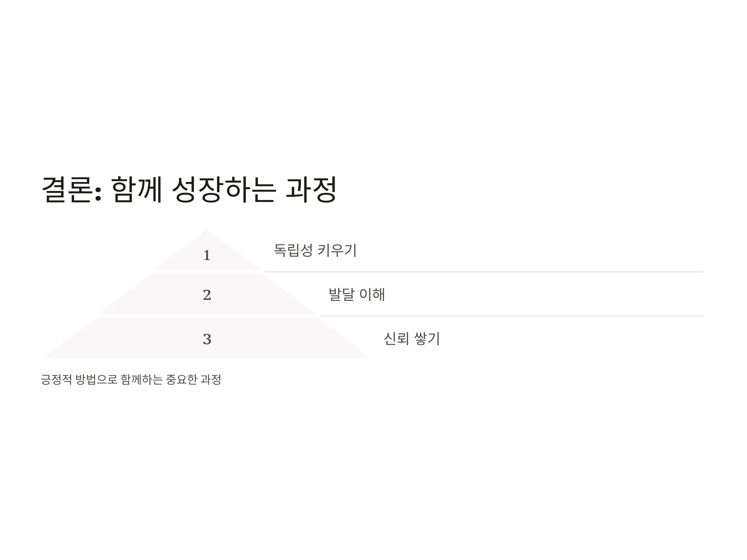This screenshot has height=560, width=747.
Task: Click the word 성장하는 in the title
Action: (224, 189)
